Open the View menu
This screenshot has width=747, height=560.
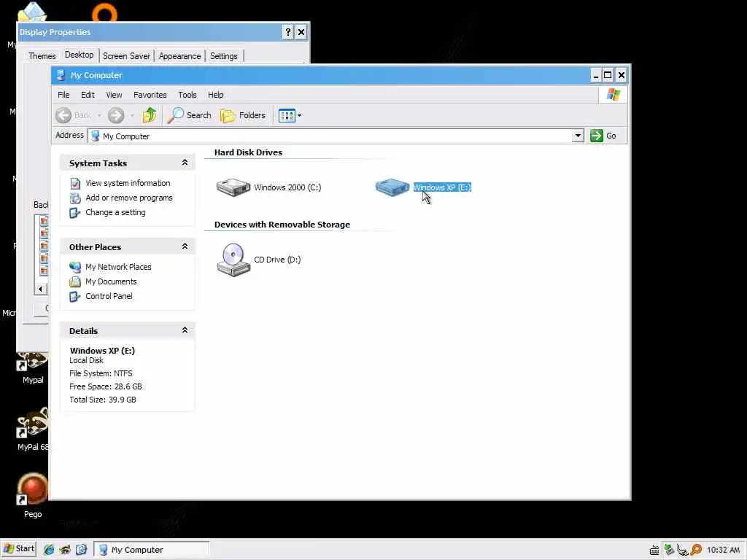pyautogui.click(x=114, y=95)
